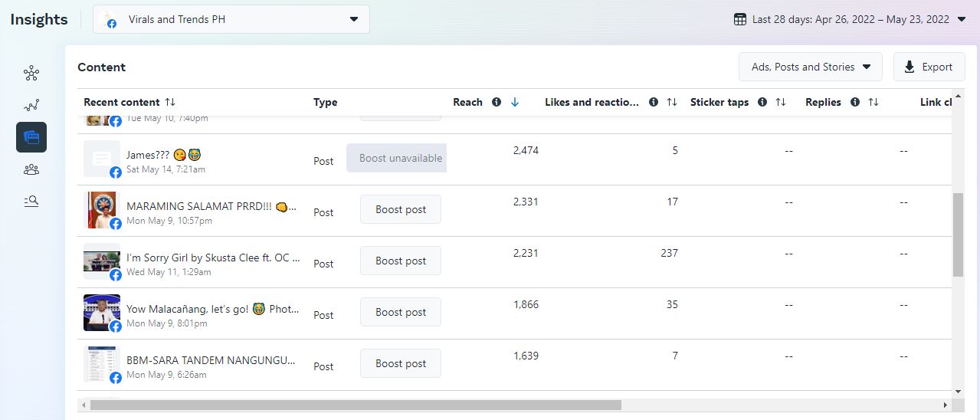Open the Yow Malacañang post thumbnail
The width and height of the screenshot is (980, 420).
[101, 312]
